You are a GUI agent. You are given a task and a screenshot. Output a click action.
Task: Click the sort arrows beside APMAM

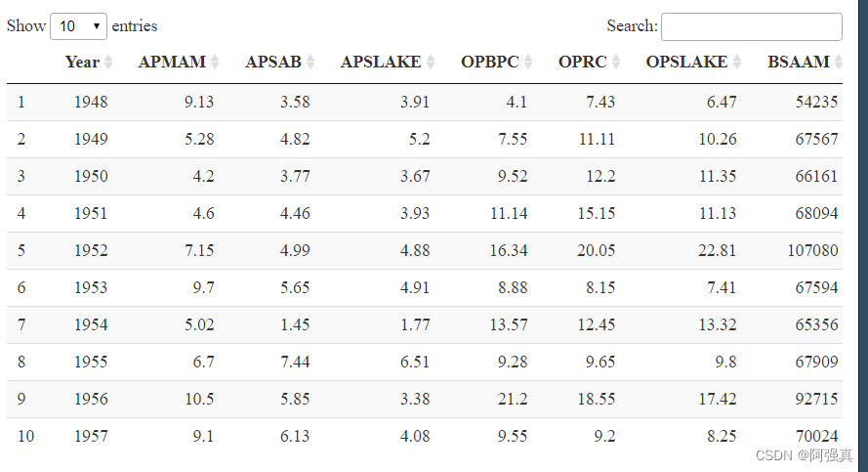[216, 63]
